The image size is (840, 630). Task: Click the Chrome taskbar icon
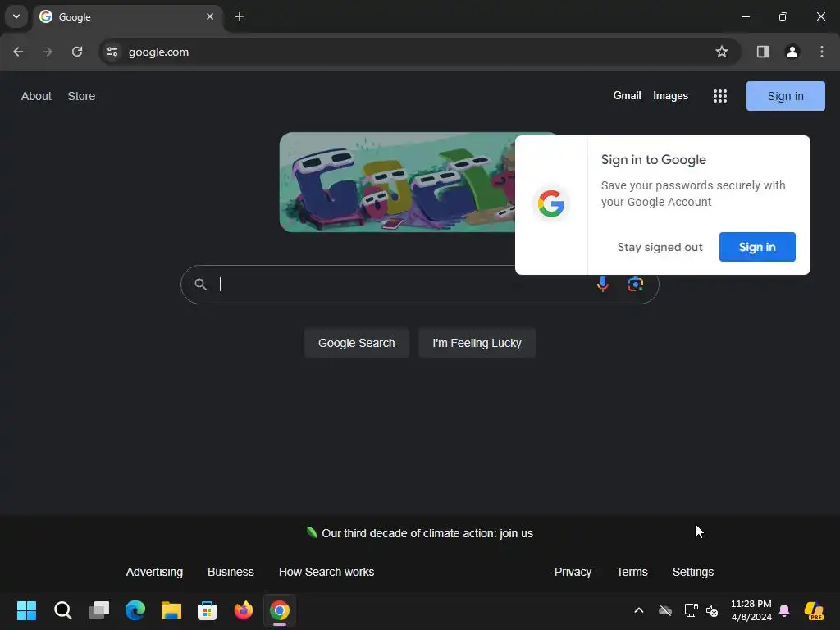coord(280,610)
